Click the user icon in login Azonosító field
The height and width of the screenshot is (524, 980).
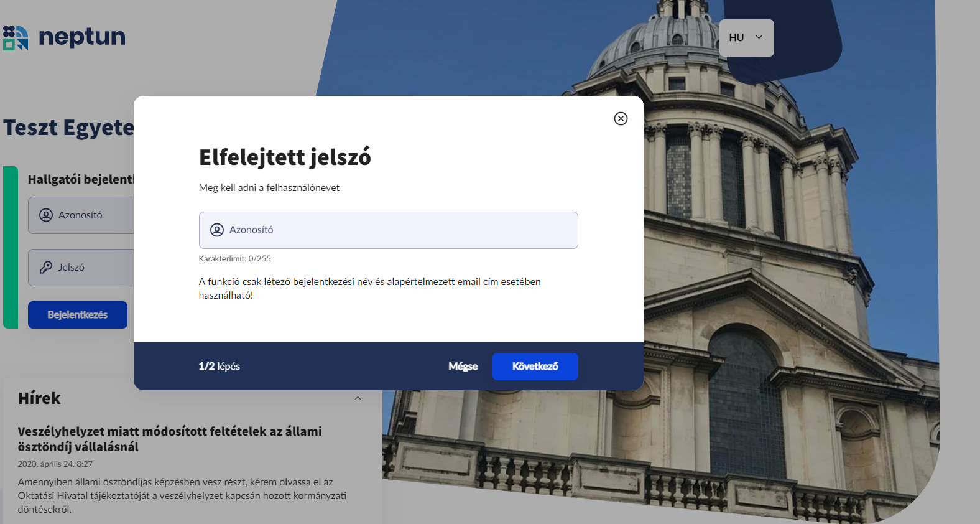46,215
